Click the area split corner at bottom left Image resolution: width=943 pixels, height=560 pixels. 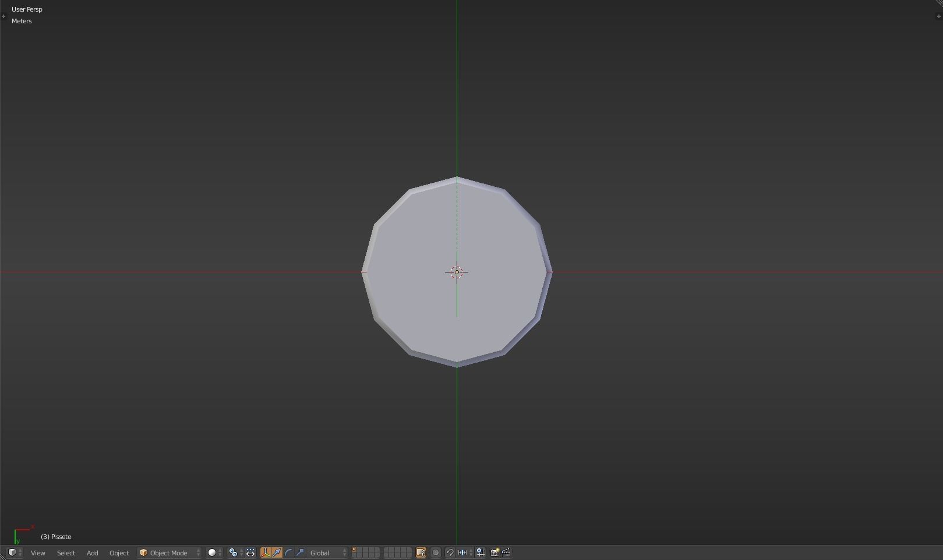point(2,556)
